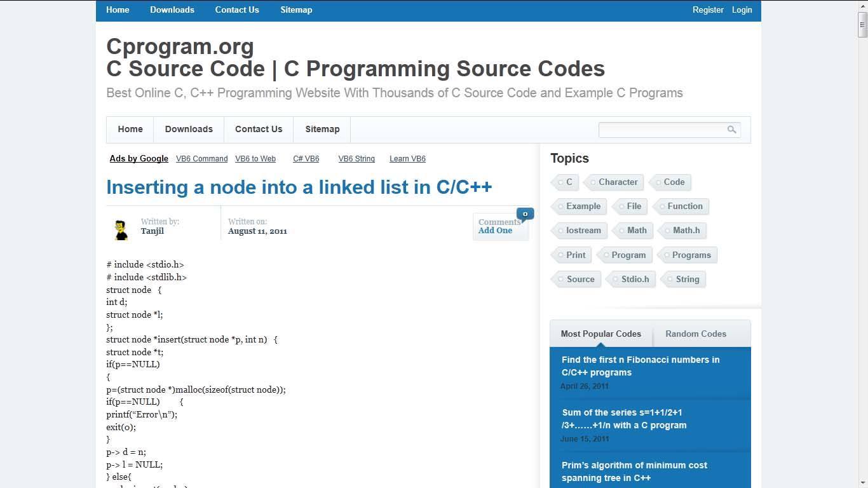Image resolution: width=868 pixels, height=488 pixels.
Task: Open Downloads in top blue bar
Action: coord(172,10)
